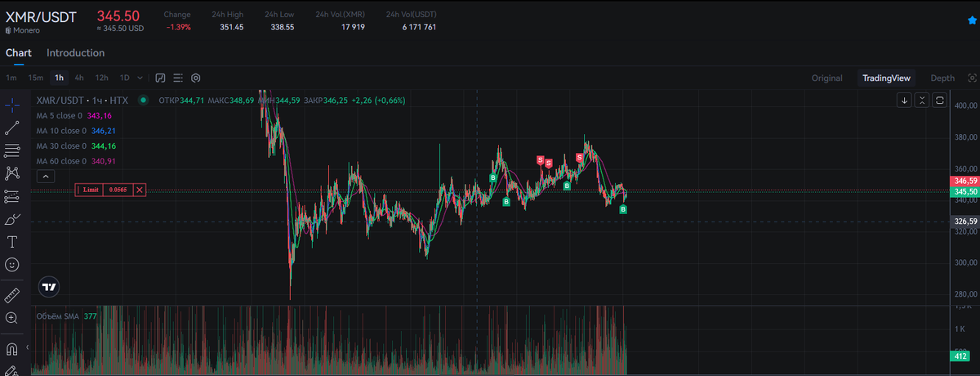Click the Объём SMA volume legend
This screenshot has width=980, height=376.
(x=66, y=316)
